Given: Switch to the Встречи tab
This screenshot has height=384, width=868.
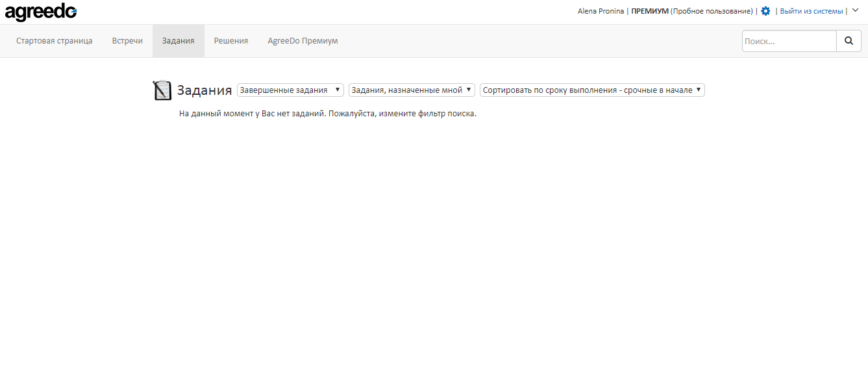Looking at the screenshot, I should 127,40.
